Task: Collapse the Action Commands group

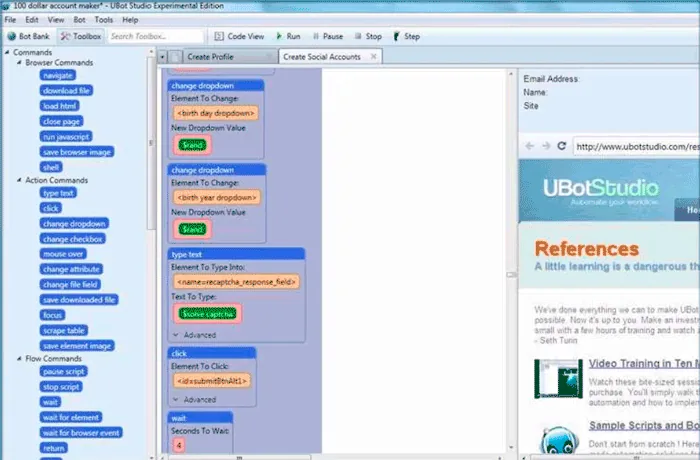Action: [x=19, y=180]
